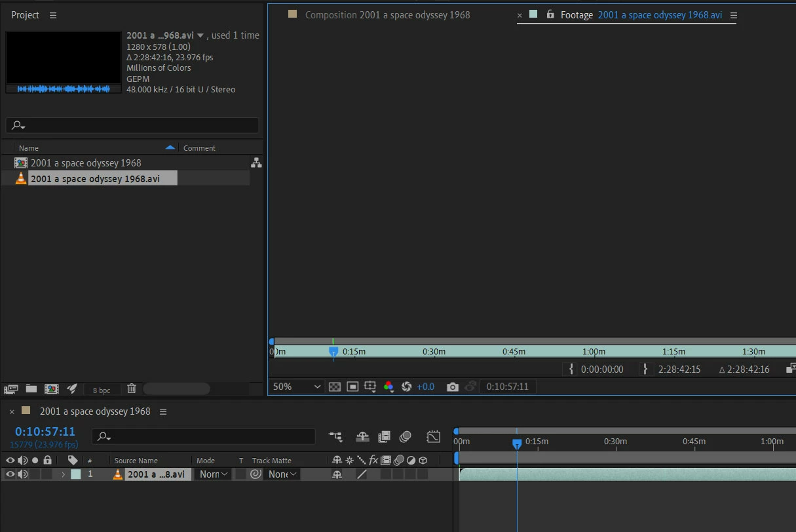Click the footage thumbnail preview in Project panel
796x532 pixels.
tap(64, 62)
